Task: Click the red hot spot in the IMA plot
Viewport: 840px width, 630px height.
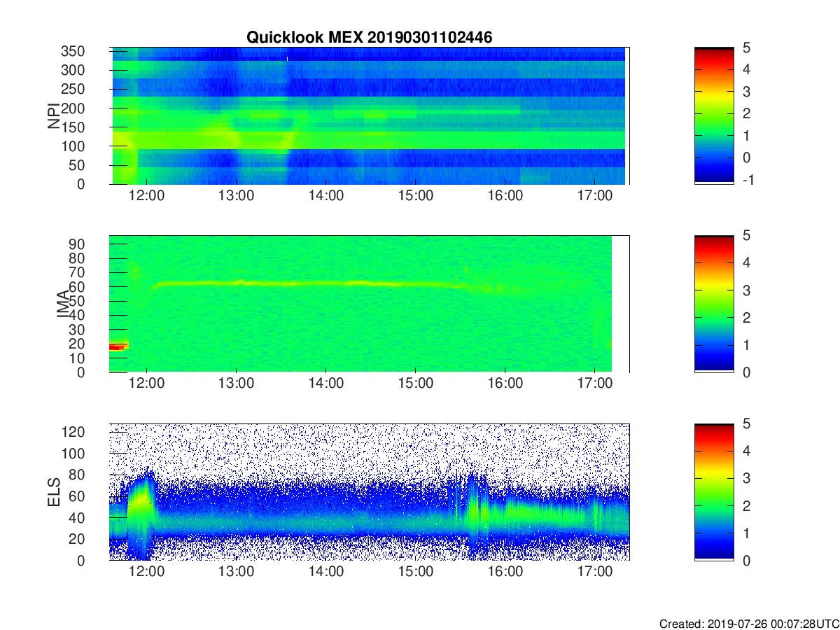Action: tap(118, 346)
